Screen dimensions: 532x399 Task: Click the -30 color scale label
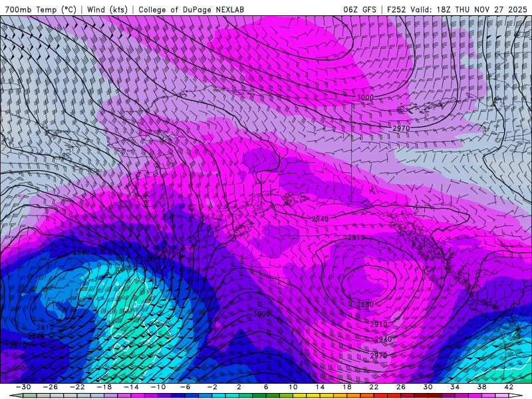click(23, 387)
